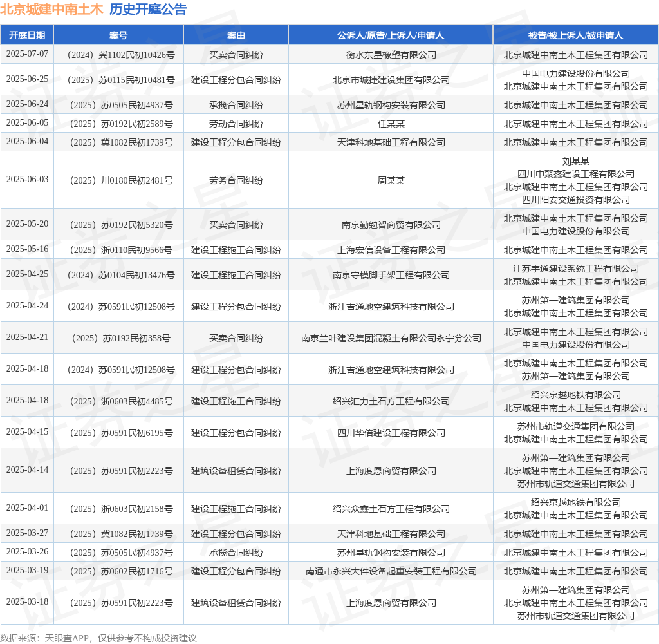
Task: Select date cell 2025-04-14
Action: click(27, 470)
